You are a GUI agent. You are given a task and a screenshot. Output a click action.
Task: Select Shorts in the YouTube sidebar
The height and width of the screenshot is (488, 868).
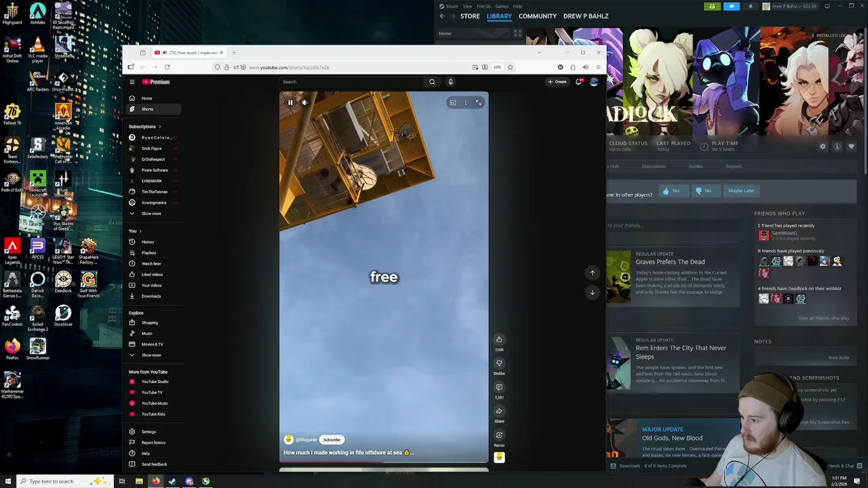(153, 109)
